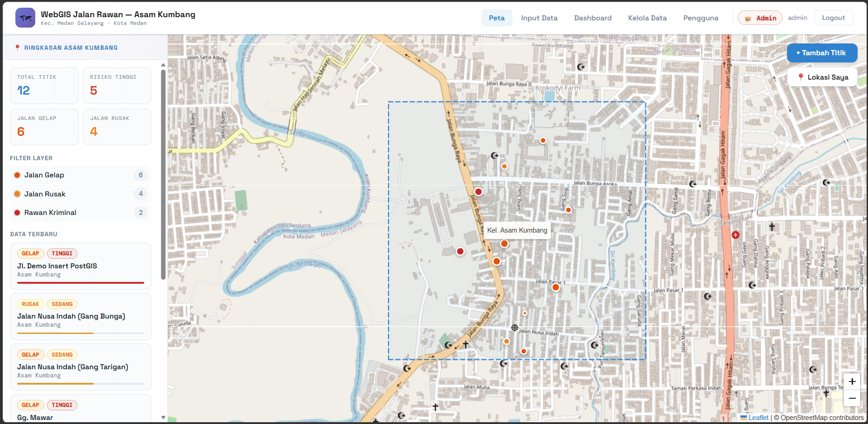This screenshot has height=424, width=868.
Task: Click the Jalan Rusak count card
Action: (117, 127)
